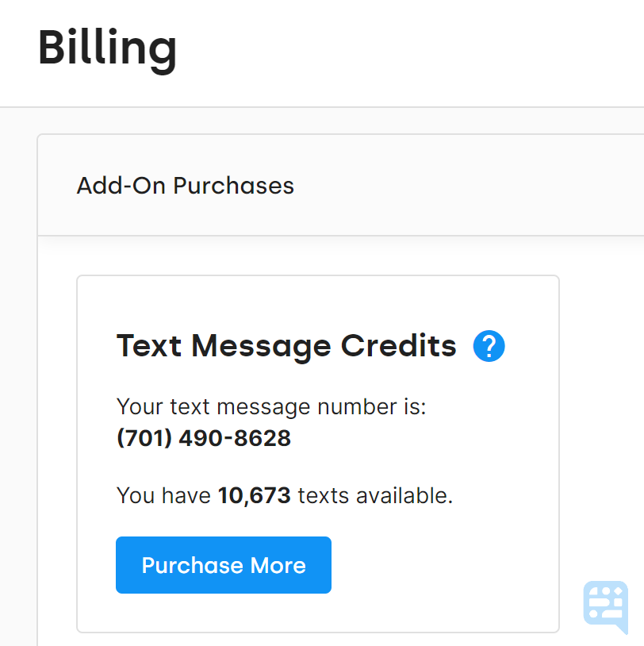Click the Purchase More button
This screenshot has height=646, width=644.
[223, 565]
